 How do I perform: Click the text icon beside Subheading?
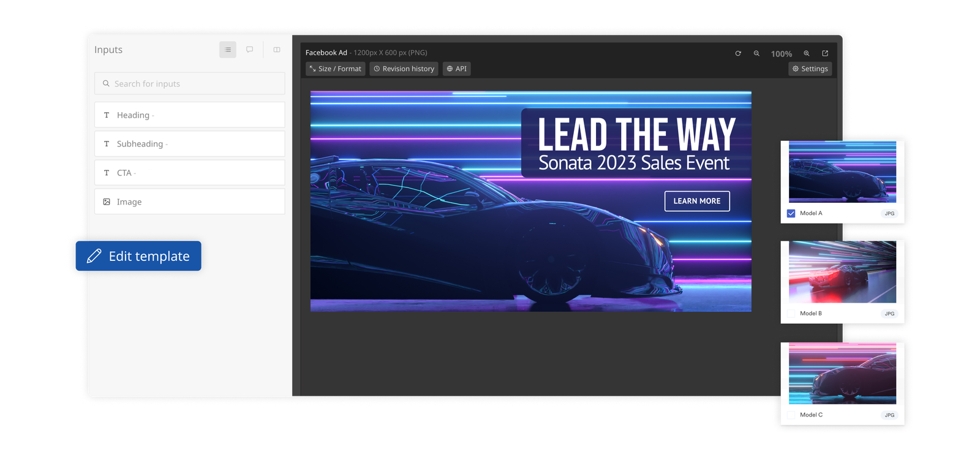click(x=107, y=143)
